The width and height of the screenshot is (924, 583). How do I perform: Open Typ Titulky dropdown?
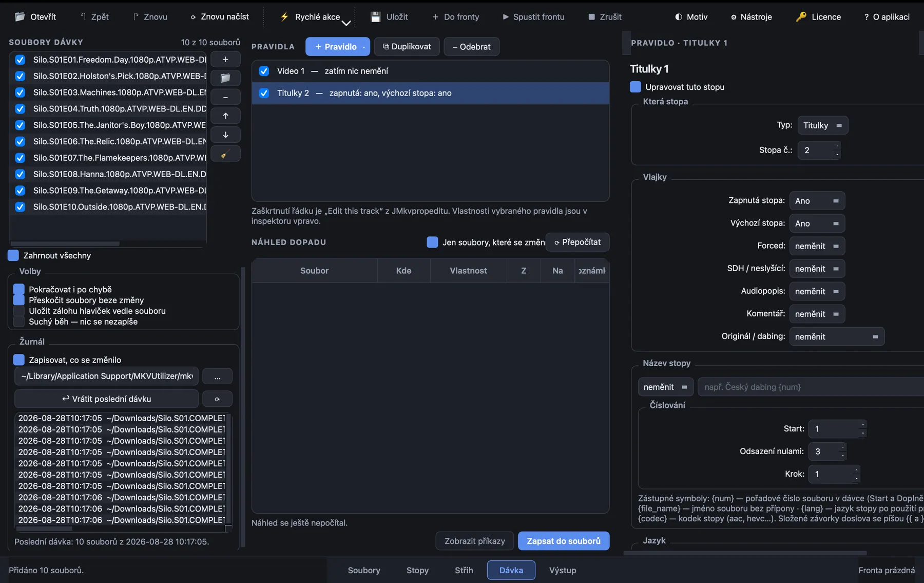point(823,125)
